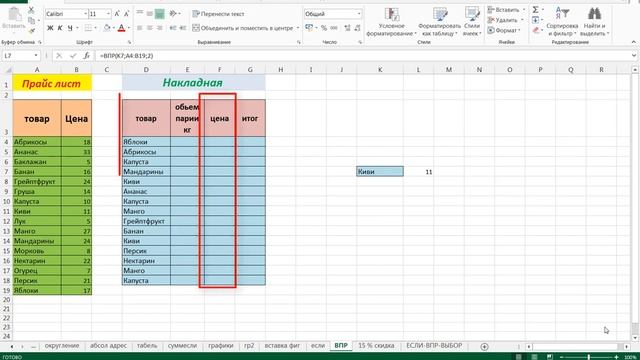
Task: Click the 'Формат' cells button
Action: tap(504, 30)
